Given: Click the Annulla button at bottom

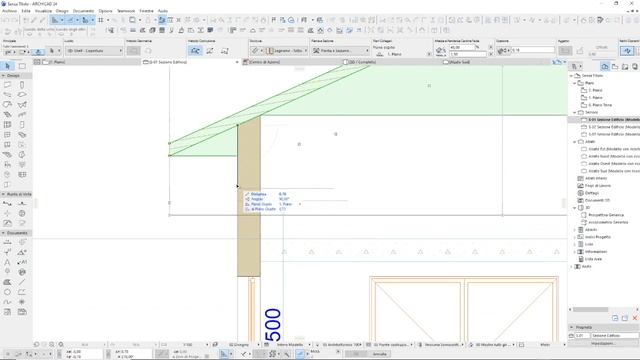Looking at the screenshot, I should 379,354.
